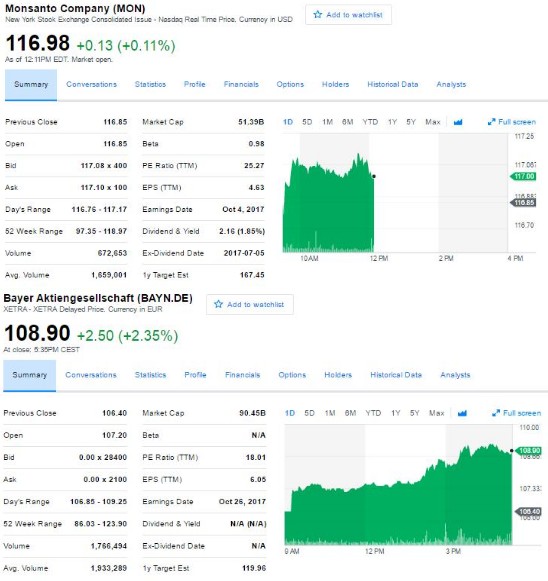Expand Monsanto chart with Full screen icon
The image size is (548, 581).
pyautogui.click(x=491, y=122)
